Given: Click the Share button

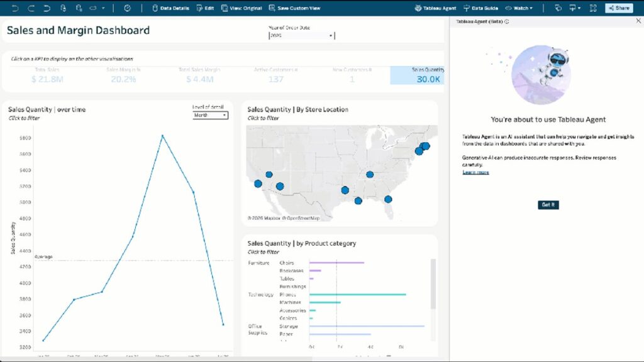Looking at the screenshot, I should [619, 8].
